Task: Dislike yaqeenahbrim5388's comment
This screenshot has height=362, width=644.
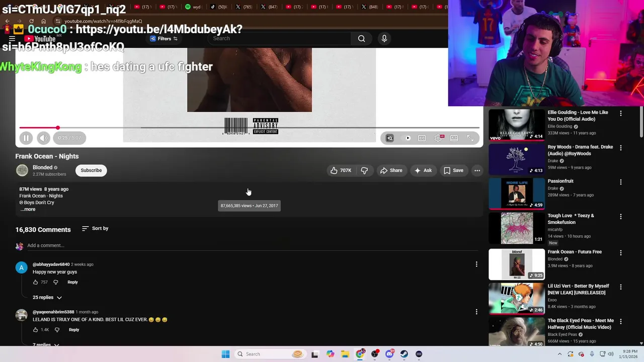Action: coord(57,330)
